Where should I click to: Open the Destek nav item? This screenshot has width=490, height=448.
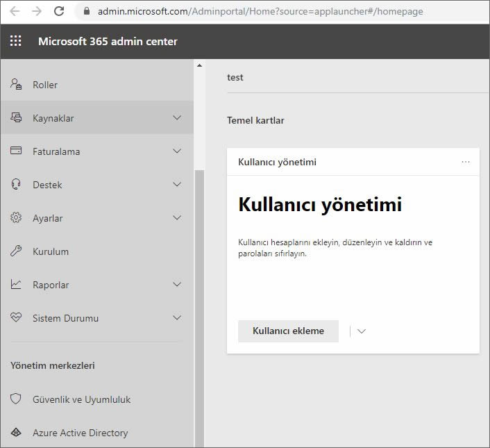[x=97, y=185]
